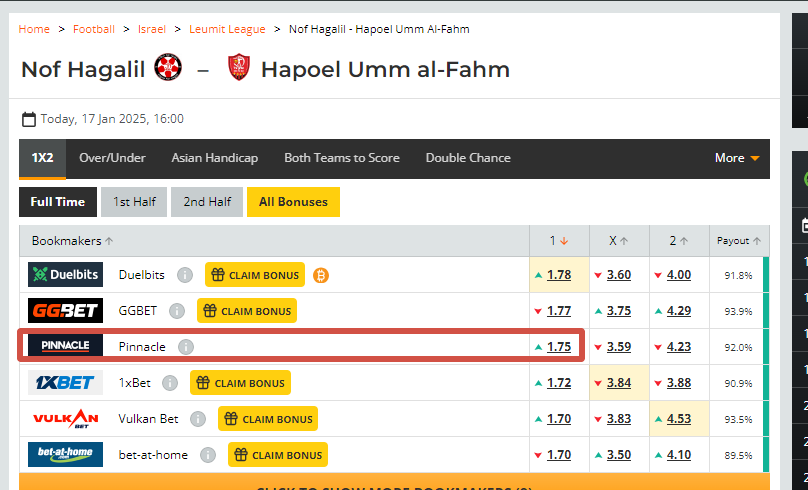The image size is (808, 490).
Task: Click the Bitcoin icon in Duelbits row
Action: tap(321, 275)
